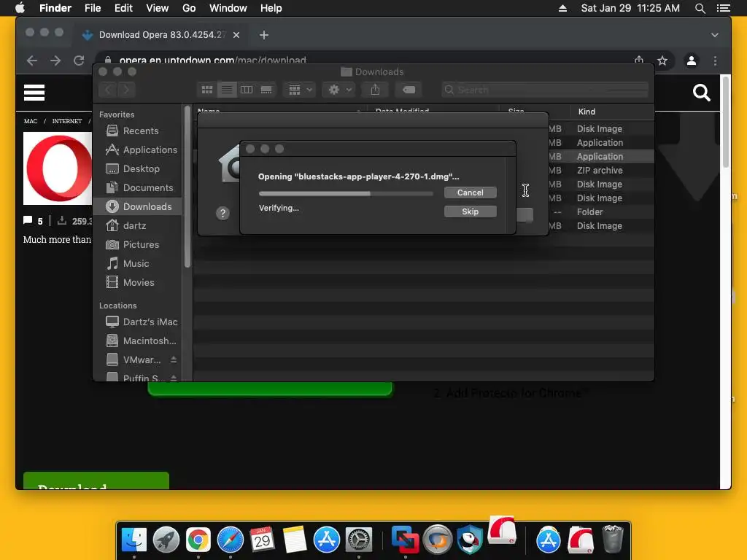Click the verification progress bar
Image resolution: width=747 pixels, height=560 pixels.
(346, 193)
